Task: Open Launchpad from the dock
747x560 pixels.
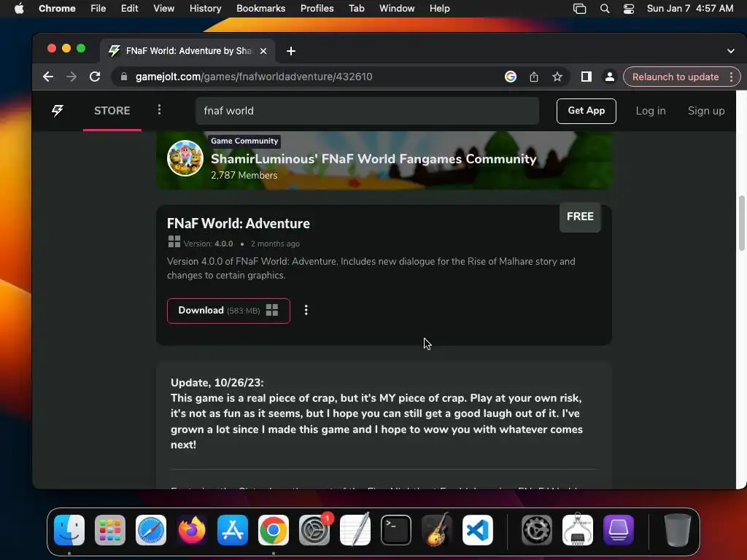Action: (110, 530)
